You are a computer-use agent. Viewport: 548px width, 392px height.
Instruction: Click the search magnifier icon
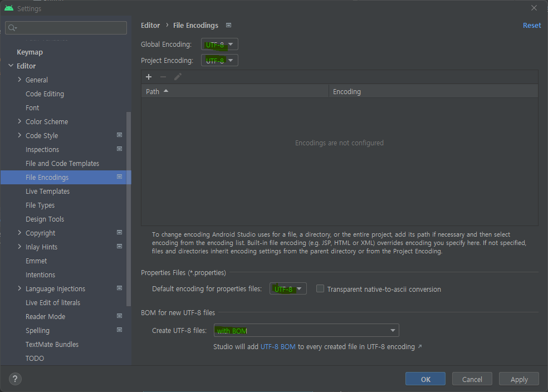12,28
